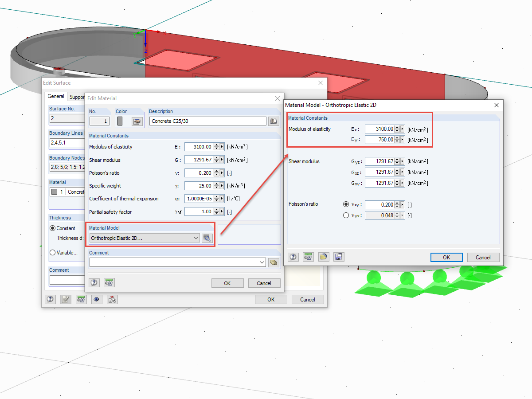The height and width of the screenshot is (399, 532).
Task: Click the material color swatch in Edit Material
Action: point(120,121)
